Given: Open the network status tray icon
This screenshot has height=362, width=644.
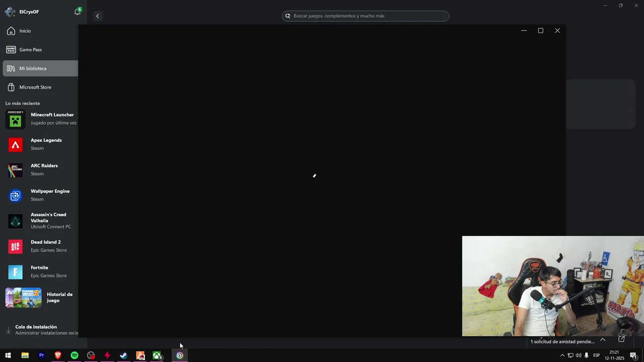Looking at the screenshot, I should pyautogui.click(x=571, y=355).
